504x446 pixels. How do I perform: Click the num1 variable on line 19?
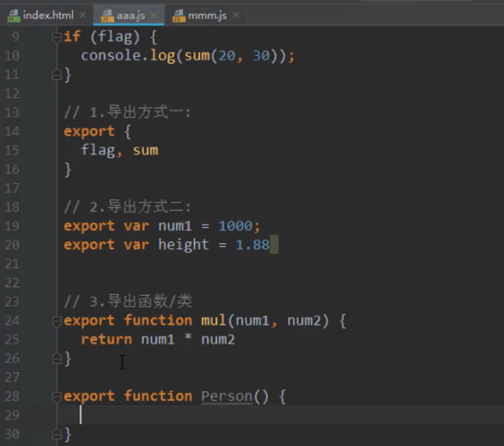click(175, 226)
